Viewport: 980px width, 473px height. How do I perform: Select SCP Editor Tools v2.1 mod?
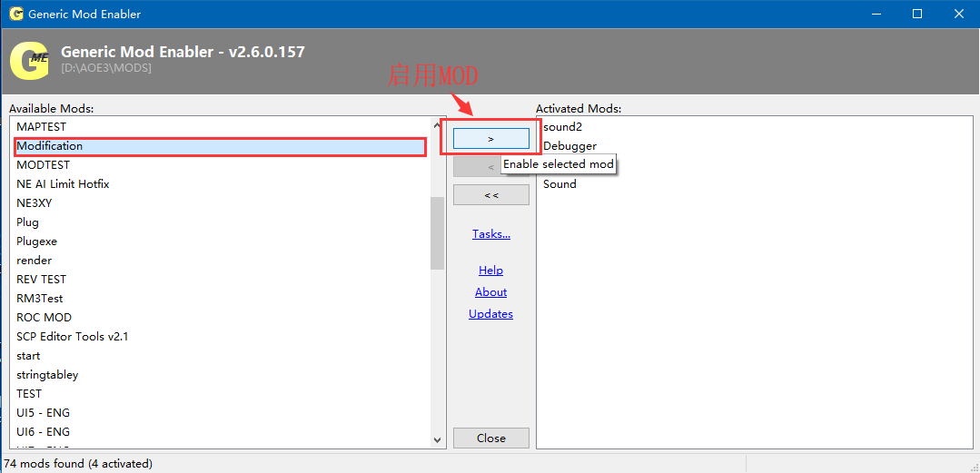220,337
